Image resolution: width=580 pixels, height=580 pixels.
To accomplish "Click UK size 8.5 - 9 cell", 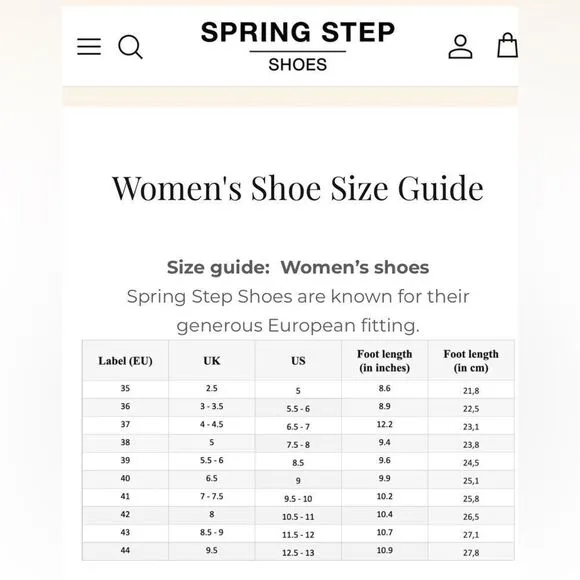I will [212, 533].
